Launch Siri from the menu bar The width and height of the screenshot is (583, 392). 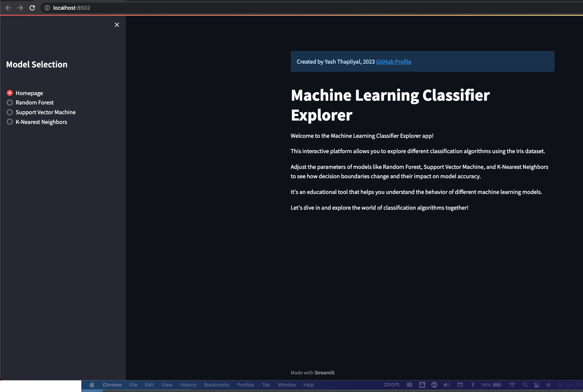pos(549,385)
